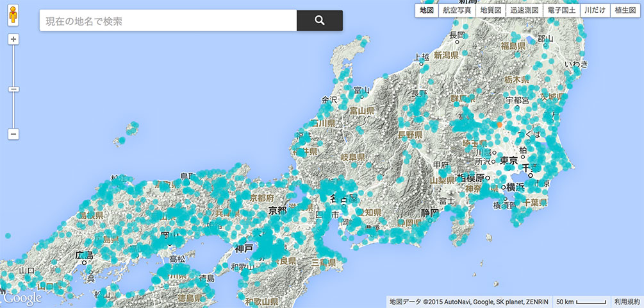Switch to the 地図 map view
This screenshot has height=308, width=644.
(x=427, y=10)
